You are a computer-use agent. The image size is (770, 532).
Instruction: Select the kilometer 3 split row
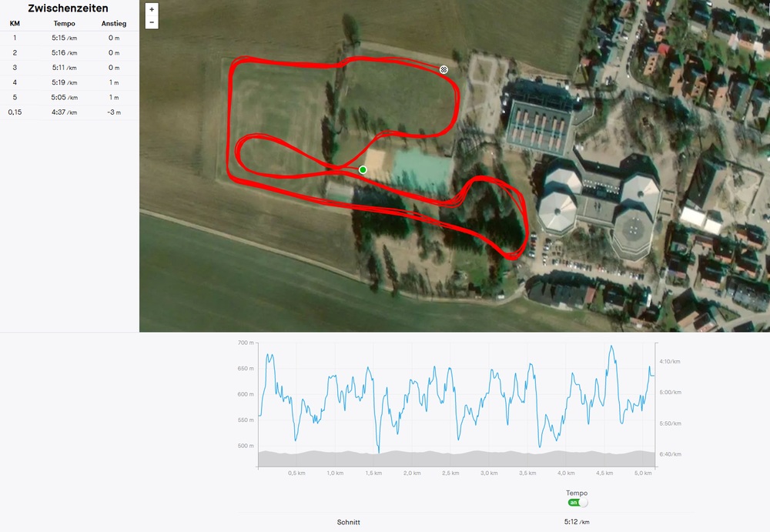69,67
